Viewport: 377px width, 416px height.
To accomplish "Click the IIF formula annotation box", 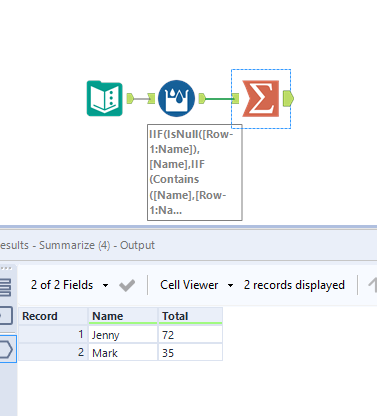I will (195, 172).
